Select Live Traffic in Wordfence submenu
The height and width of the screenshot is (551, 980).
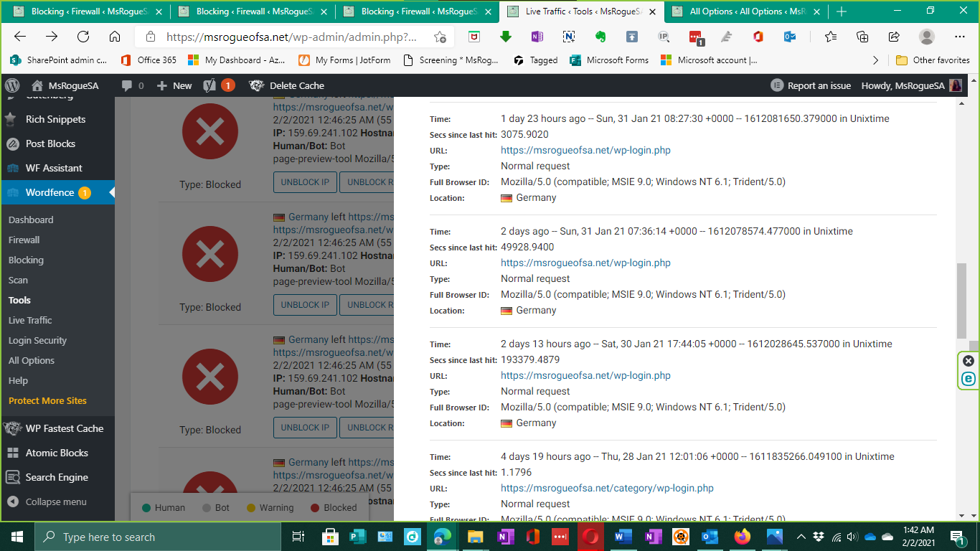(30, 320)
